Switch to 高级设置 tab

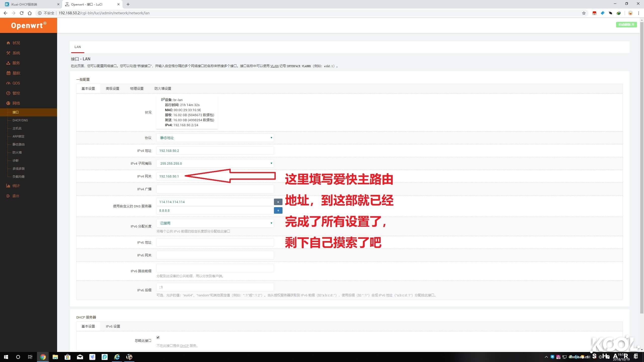(x=112, y=88)
